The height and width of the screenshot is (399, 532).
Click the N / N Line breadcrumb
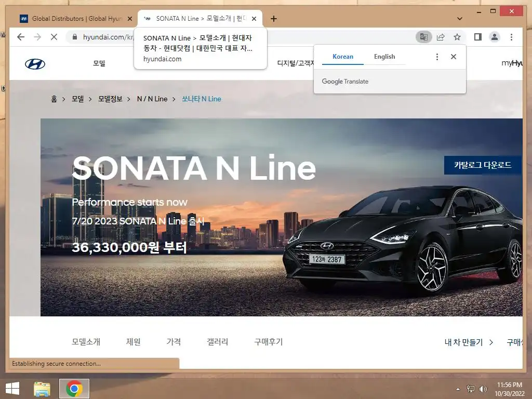point(152,99)
